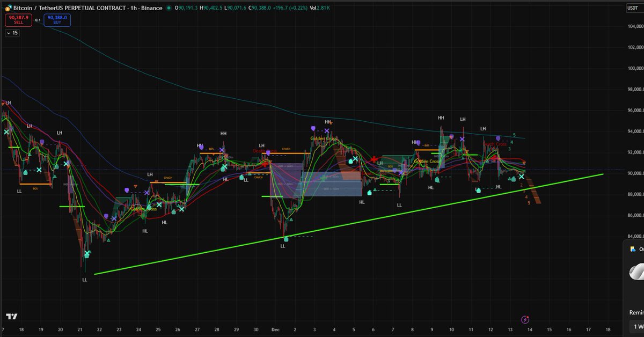Click the 'Golden Cross' label near November 24
The image size is (644, 337).
[144, 209]
